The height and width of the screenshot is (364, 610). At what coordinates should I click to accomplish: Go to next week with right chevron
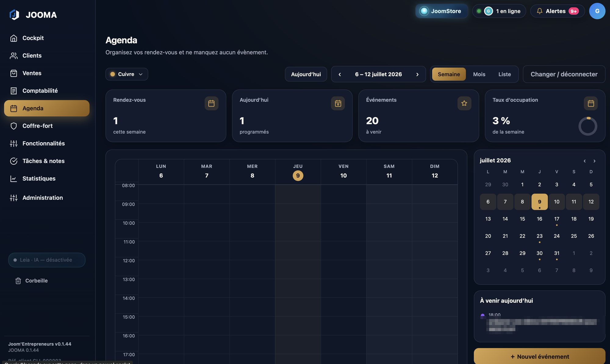417,74
